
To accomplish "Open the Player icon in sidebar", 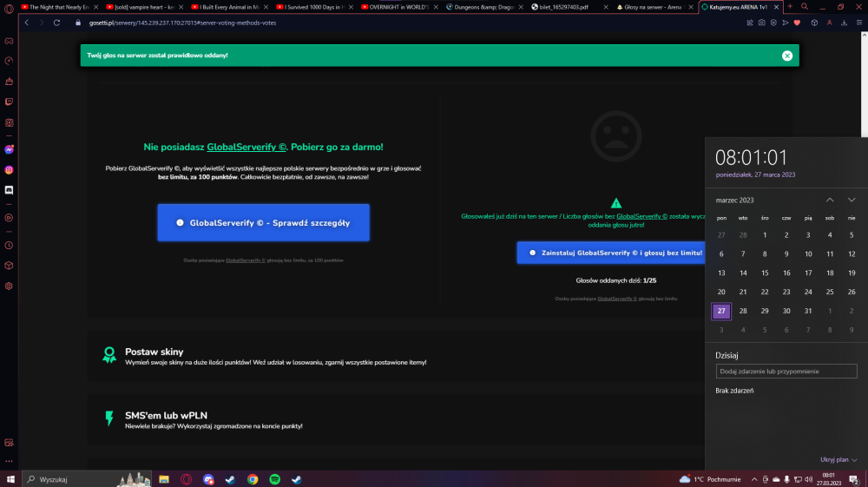I will (x=9, y=218).
